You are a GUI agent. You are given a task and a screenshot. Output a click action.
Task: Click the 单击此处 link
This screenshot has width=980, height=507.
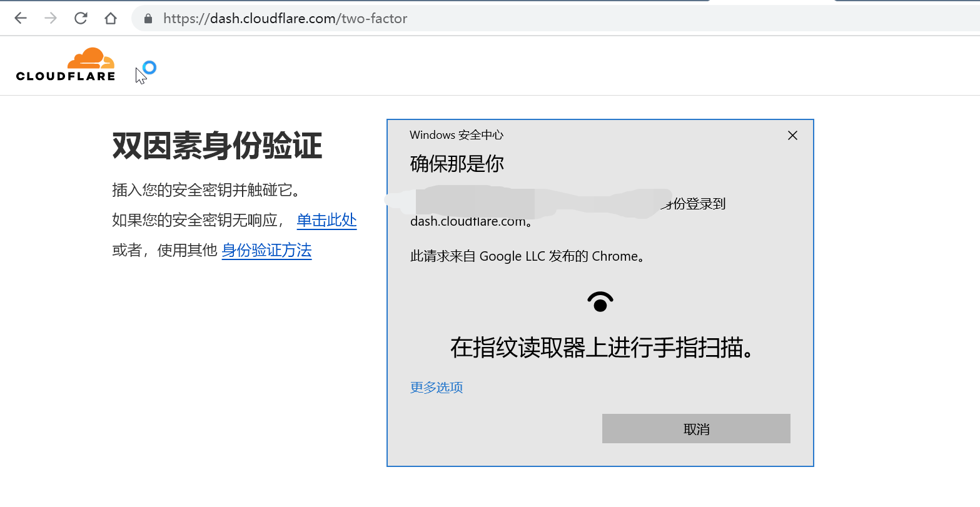(326, 220)
